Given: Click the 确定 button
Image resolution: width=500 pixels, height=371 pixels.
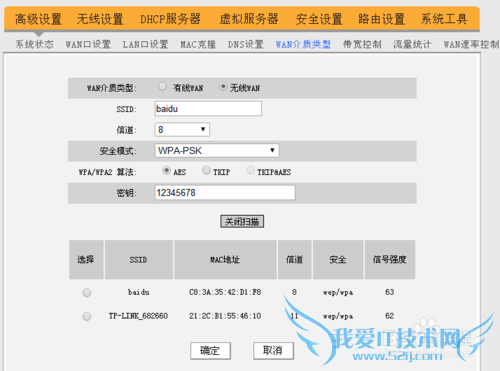Looking at the screenshot, I should [210, 351].
